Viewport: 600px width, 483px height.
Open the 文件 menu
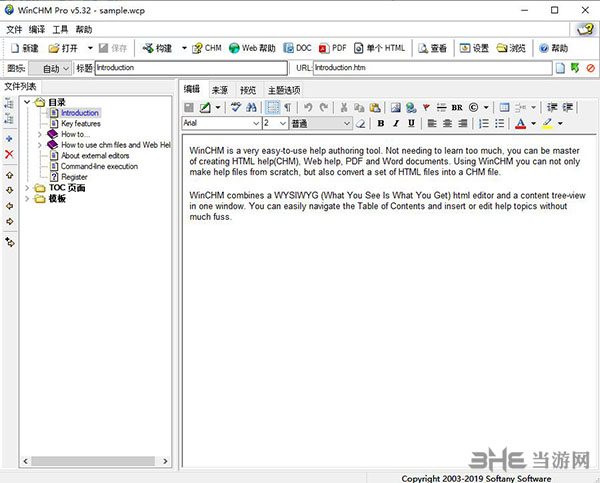(x=14, y=29)
